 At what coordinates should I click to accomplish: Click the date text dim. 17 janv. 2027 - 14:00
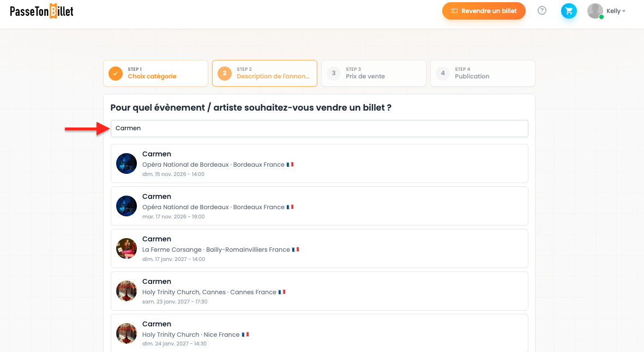(x=174, y=259)
